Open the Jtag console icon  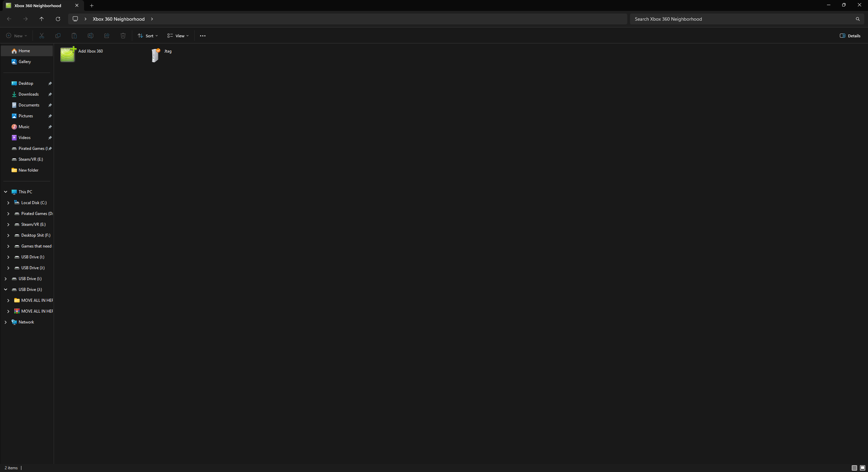tap(156, 55)
